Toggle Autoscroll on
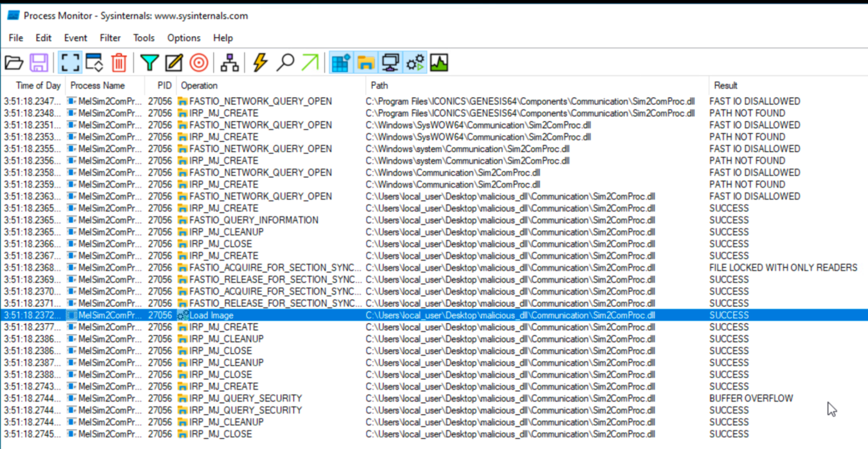Image resolution: width=868 pixels, height=449 pixels. (x=93, y=62)
